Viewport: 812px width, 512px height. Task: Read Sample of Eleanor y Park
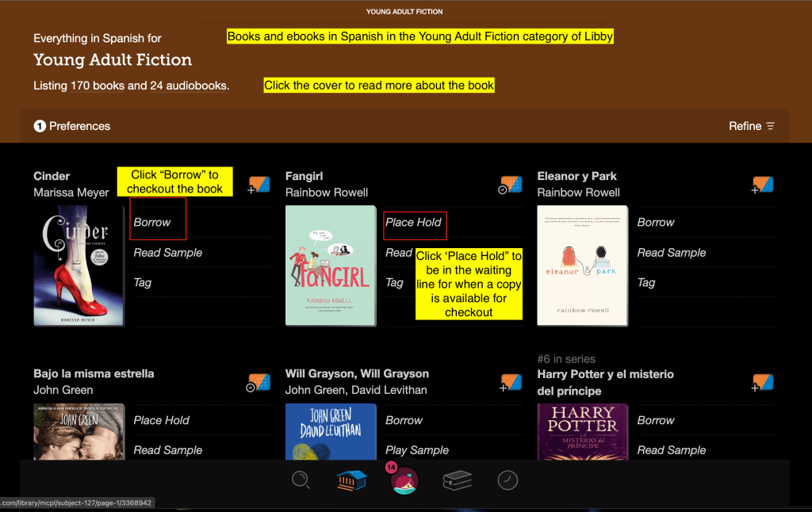[x=671, y=253]
